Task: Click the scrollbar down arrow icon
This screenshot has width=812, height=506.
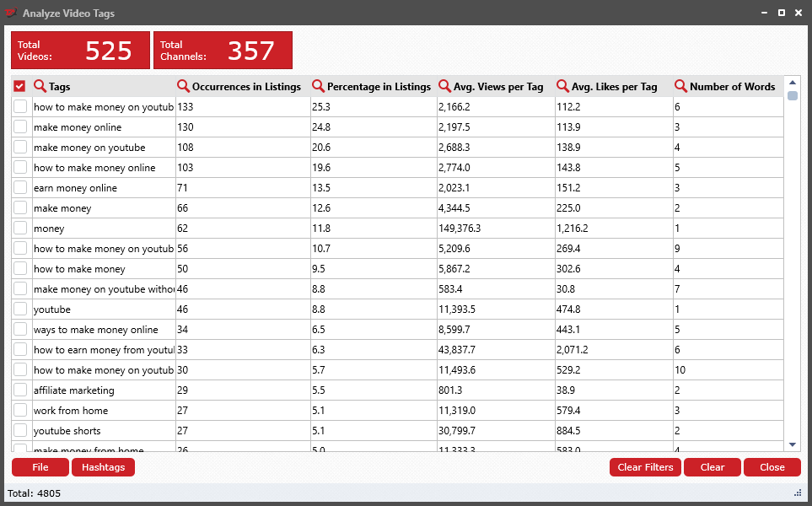Action: coord(792,443)
